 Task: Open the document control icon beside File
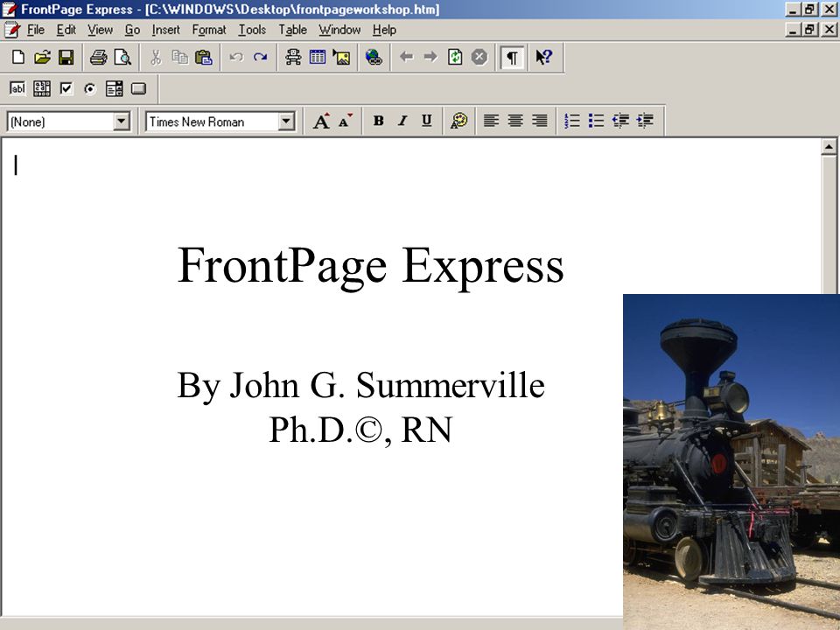tap(11, 30)
